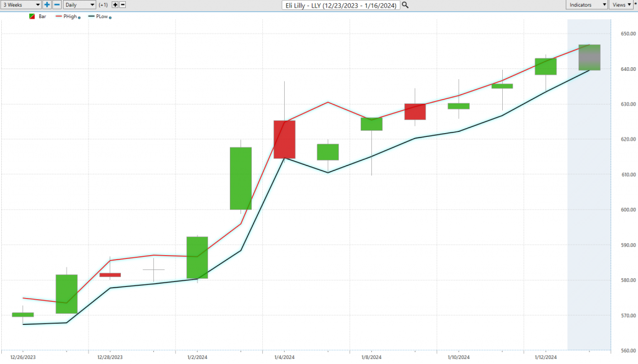Click the 650.00 price axis label

[x=628, y=34]
